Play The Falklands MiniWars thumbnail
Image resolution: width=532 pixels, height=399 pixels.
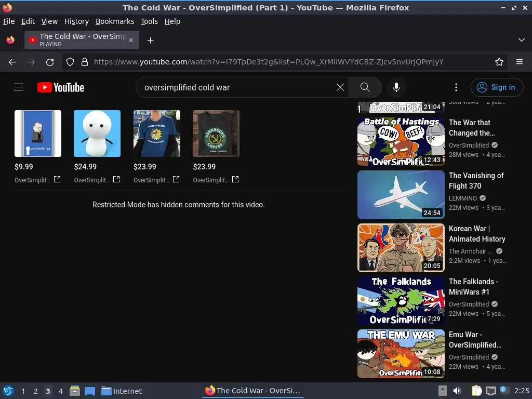click(401, 301)
